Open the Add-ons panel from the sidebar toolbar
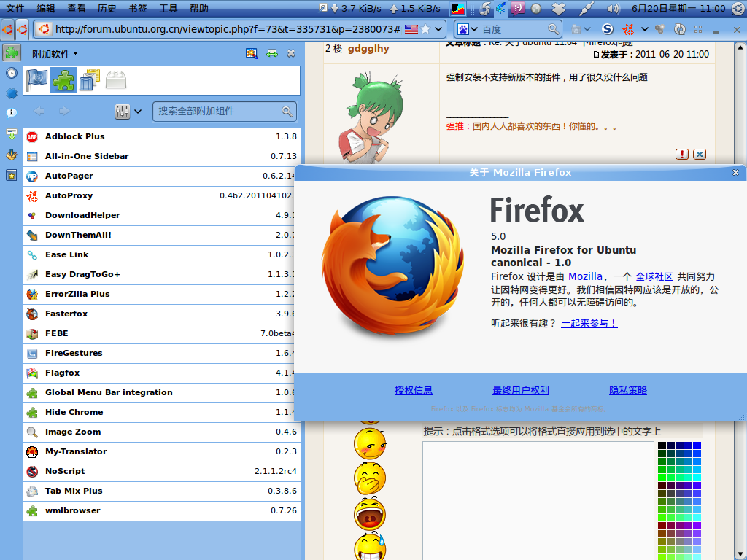Screen dimensions: 747x560 point(12,52)
